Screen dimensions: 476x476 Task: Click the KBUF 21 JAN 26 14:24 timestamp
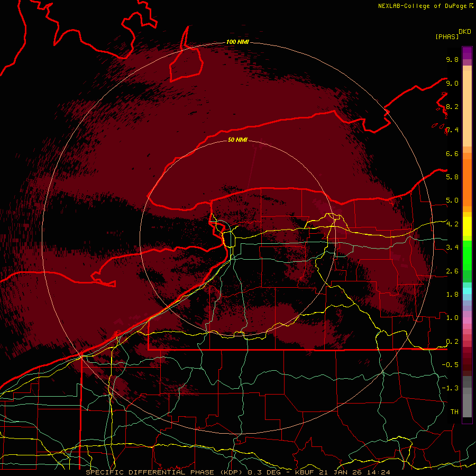[x=343, y=472]
